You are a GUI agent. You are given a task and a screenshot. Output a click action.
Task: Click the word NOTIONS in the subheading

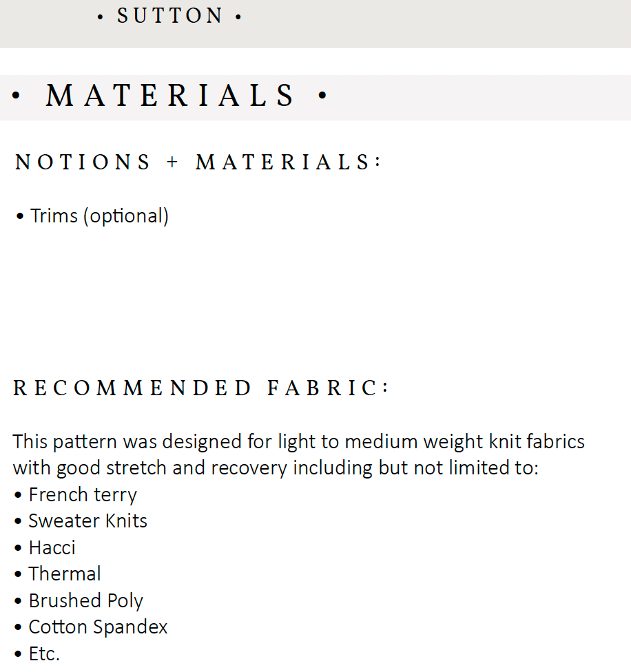coord(83,162)
